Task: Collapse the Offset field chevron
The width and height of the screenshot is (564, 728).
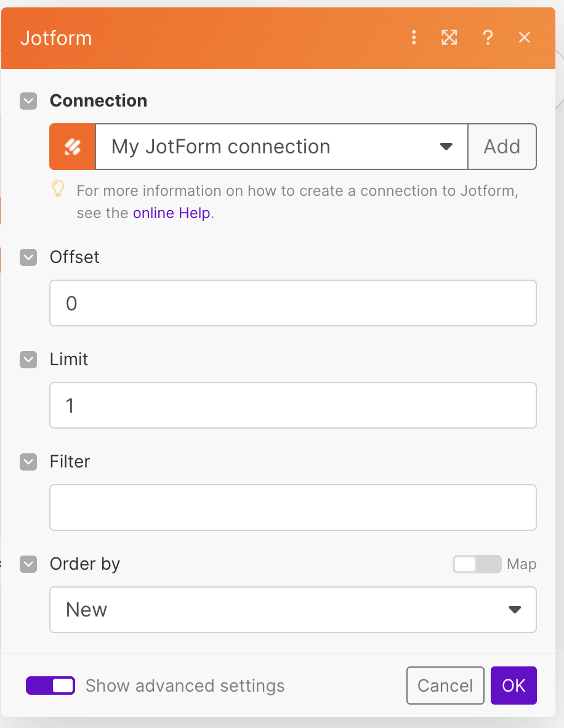Action: click(x=29, y=257)
